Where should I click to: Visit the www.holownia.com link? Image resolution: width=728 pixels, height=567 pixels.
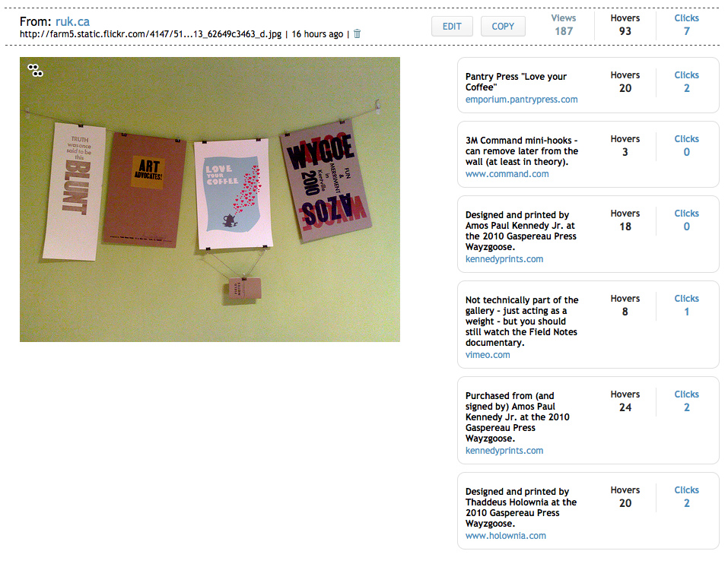(506, 535)
